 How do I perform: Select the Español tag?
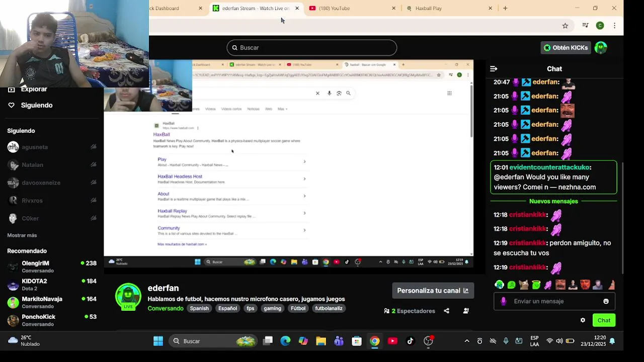coord(227,309)
